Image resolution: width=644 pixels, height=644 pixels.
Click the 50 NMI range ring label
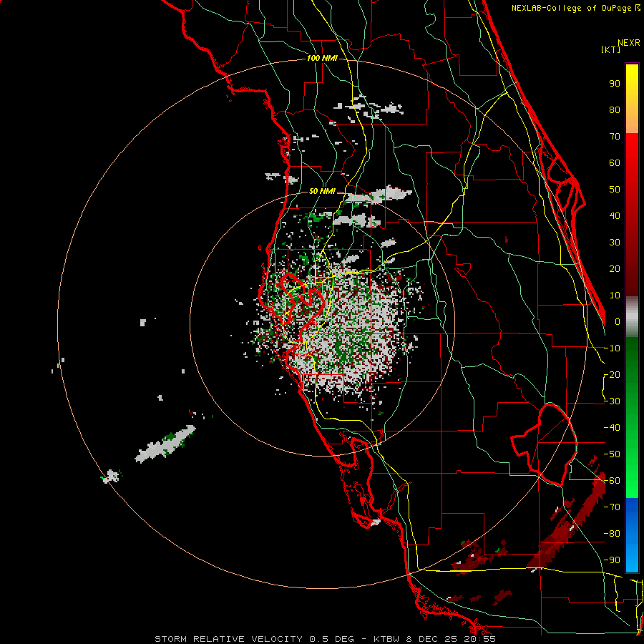tap(322, 191)
